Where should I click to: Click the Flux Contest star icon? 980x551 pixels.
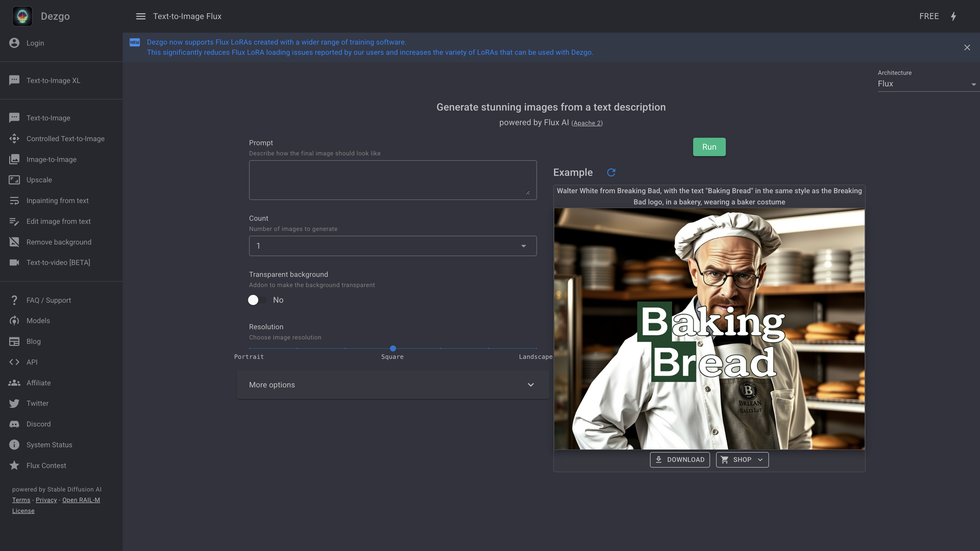click(14, 465)
